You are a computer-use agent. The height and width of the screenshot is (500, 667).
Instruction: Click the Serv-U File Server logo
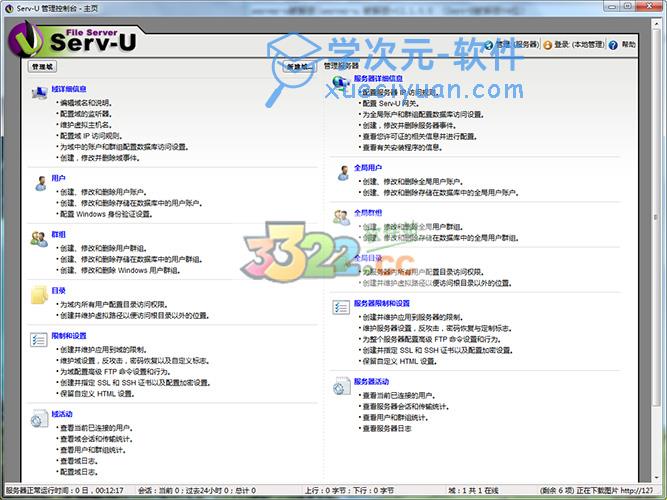tap(72, 40)
